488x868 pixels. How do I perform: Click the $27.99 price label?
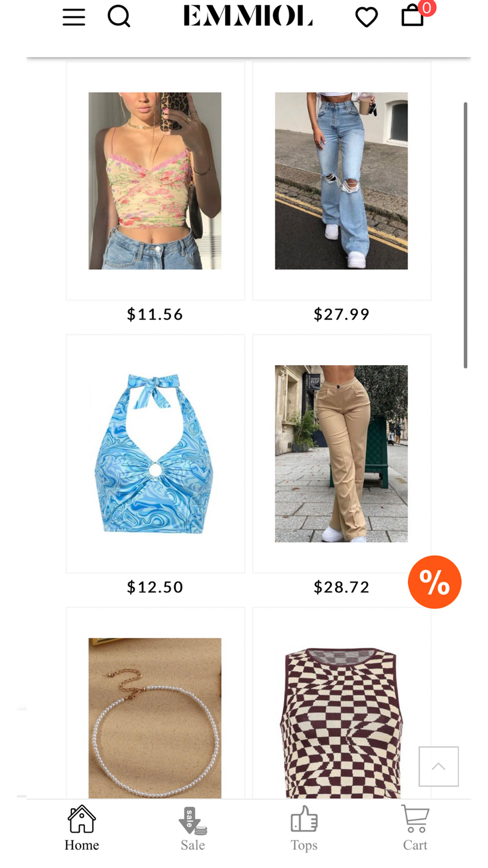[x=341, y=314]
